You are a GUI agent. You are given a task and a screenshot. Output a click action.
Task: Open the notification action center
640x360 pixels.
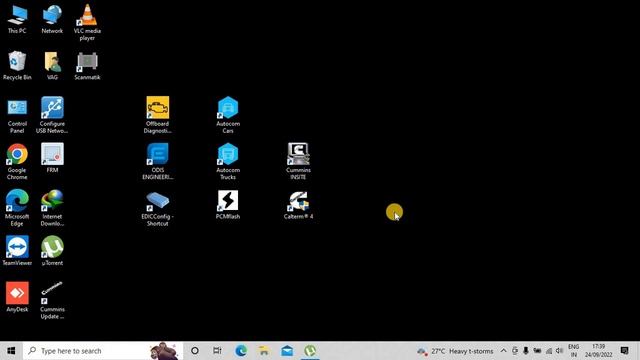(x=624, y=351)
